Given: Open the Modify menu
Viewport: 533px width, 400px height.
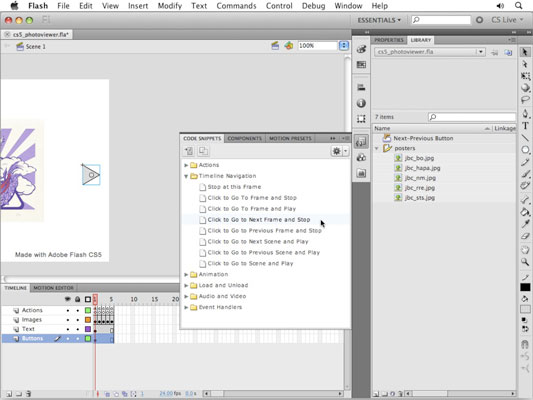Looking at the screenshot, I should pos(170,6).
